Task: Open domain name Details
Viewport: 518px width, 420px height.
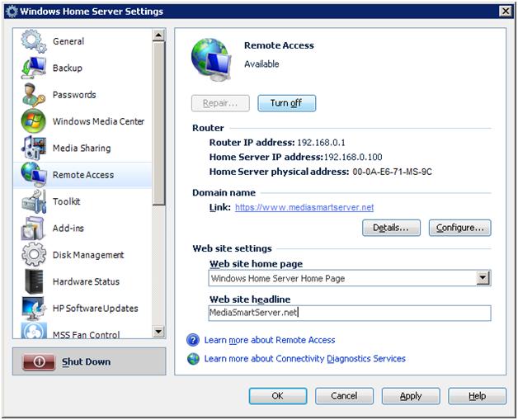Action: 391,228
